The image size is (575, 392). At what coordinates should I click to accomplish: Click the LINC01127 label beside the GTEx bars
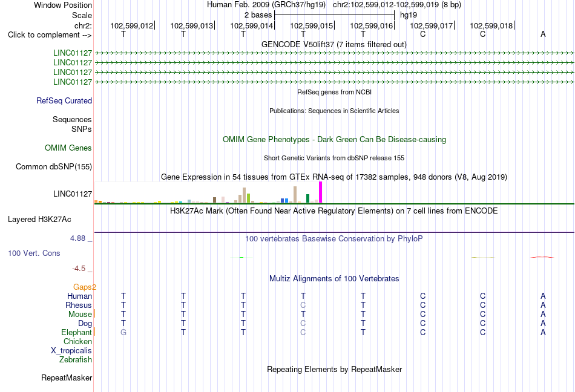click(73, 194)
